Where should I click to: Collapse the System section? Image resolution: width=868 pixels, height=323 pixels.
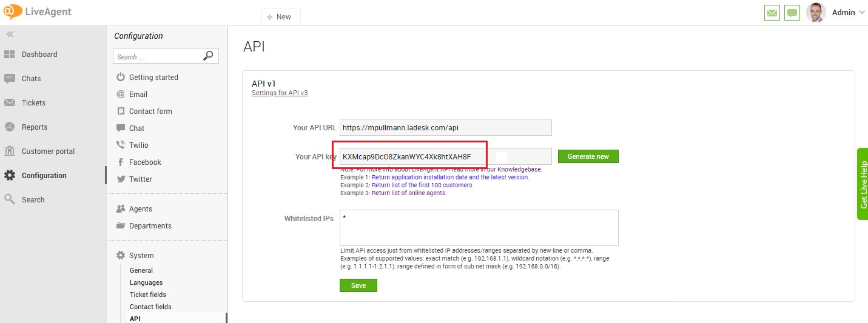point(141,256)
